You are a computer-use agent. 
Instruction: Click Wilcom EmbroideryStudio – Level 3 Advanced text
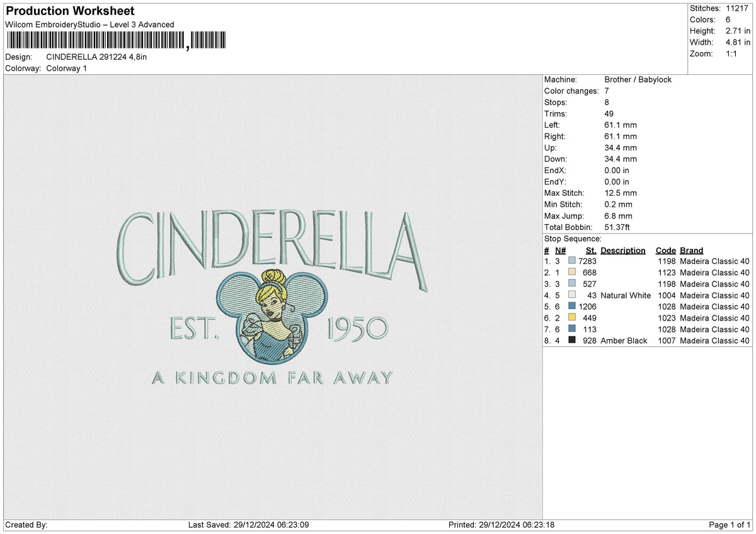(89, 25)
